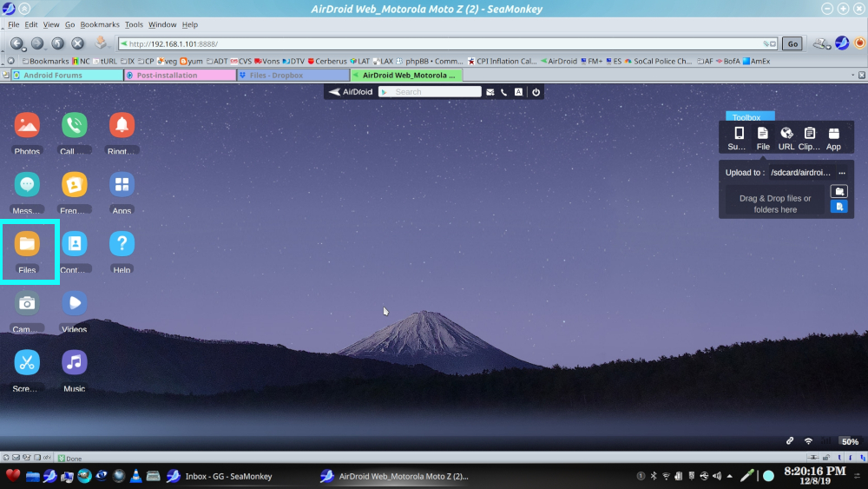Switch to the Files - Dropbox tab

(x=294, y=76)
